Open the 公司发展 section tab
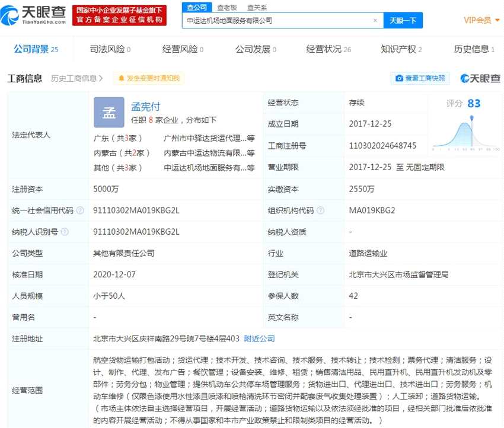Image resolution: width=504 pixels, height=428 pixels. 256,49
